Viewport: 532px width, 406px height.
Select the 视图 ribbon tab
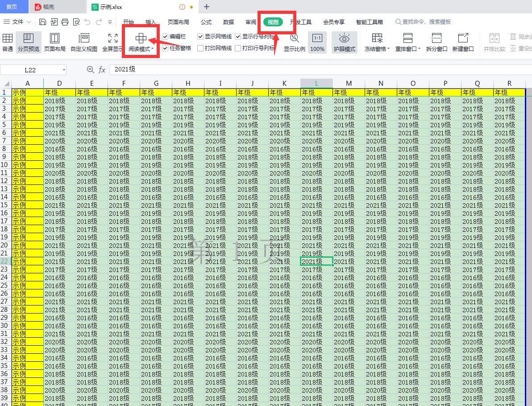coord(273,22)
